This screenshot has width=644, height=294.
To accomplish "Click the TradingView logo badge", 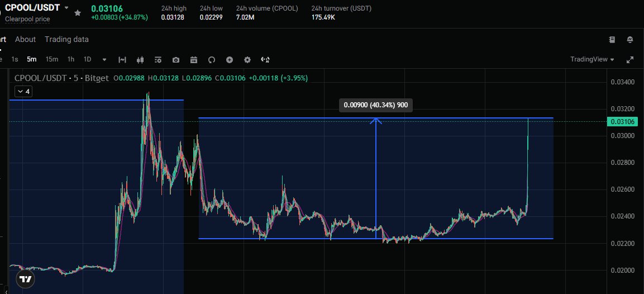I will click(x=26, y=279).
